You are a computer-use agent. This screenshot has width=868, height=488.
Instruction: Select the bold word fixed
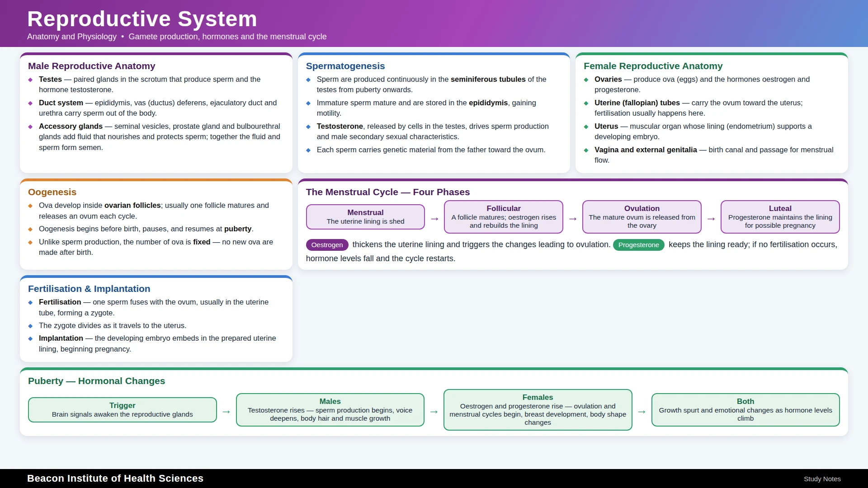tap(202, 242)
